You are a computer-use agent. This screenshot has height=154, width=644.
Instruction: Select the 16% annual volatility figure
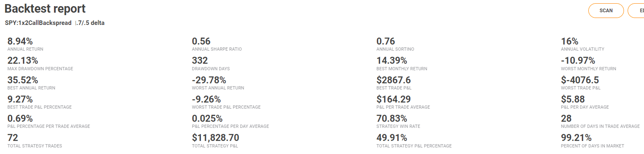pos(570,41)
